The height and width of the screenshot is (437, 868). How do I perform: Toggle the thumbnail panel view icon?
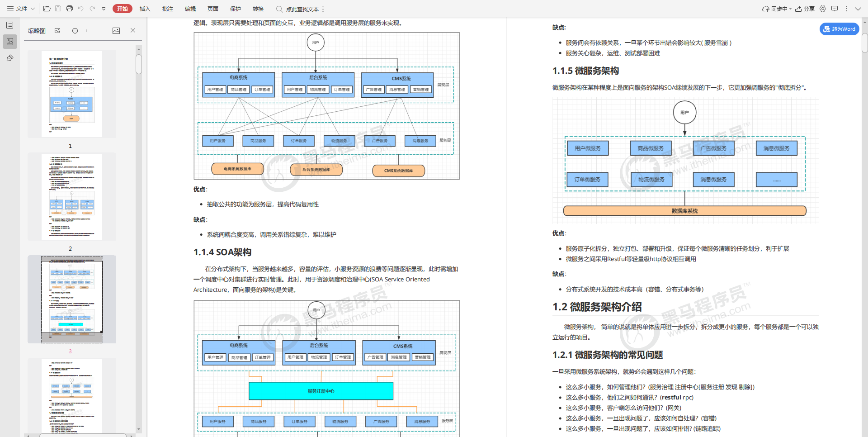[x=116, y=30]
